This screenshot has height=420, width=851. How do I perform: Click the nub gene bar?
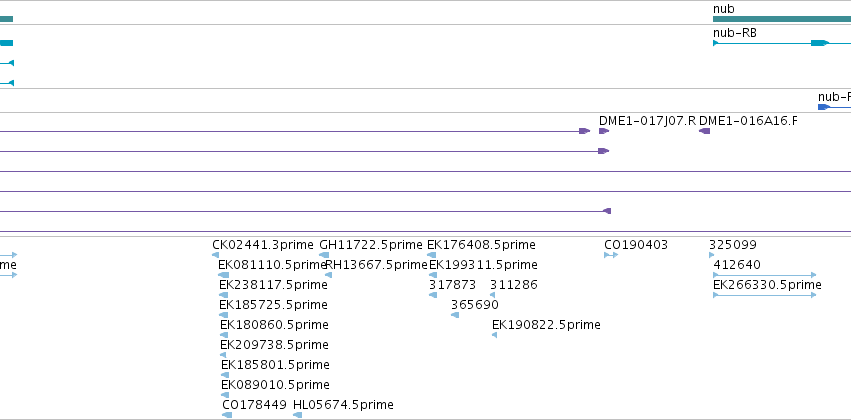tap(782, 19)
